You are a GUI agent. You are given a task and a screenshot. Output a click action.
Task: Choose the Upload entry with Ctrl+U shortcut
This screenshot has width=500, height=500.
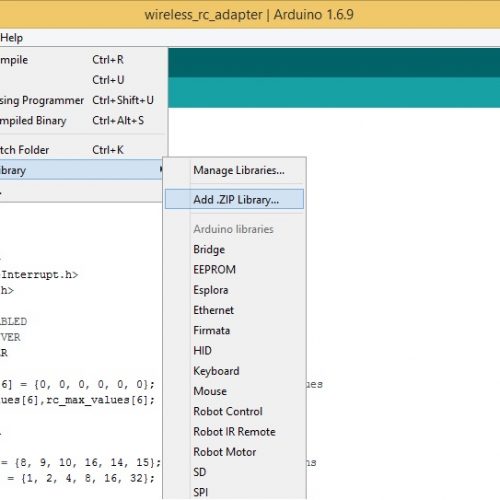83,80
